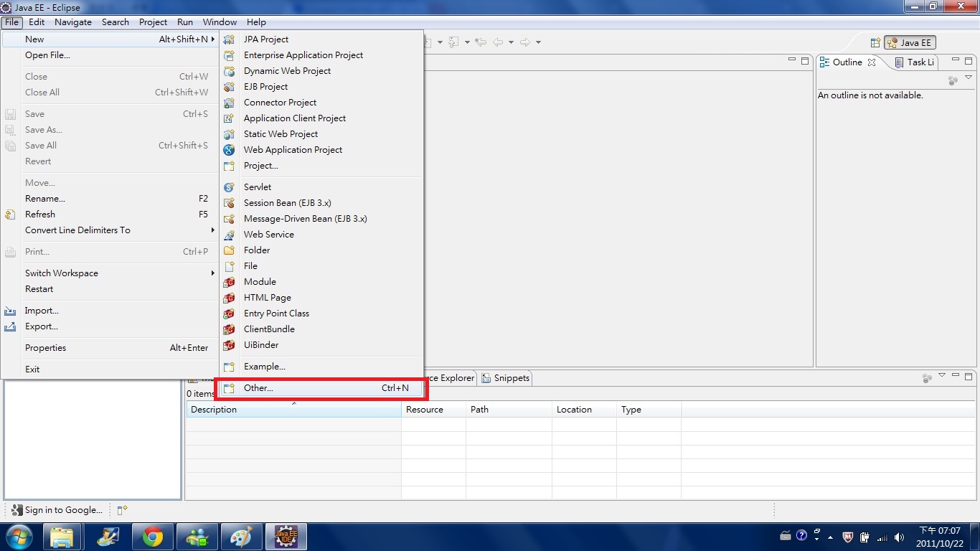
Task: Click the Forward navigation arrow in toolbar
Action: [x=525, y=42]
